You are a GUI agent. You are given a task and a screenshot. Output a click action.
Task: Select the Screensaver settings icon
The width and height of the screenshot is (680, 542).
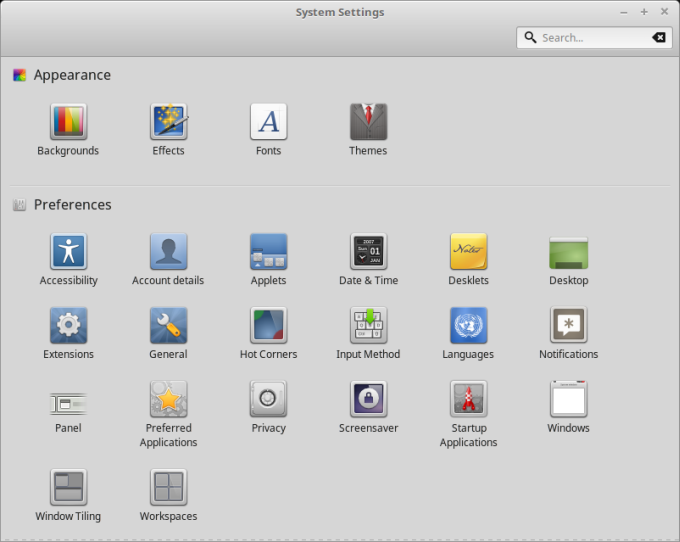coord(368,400)
